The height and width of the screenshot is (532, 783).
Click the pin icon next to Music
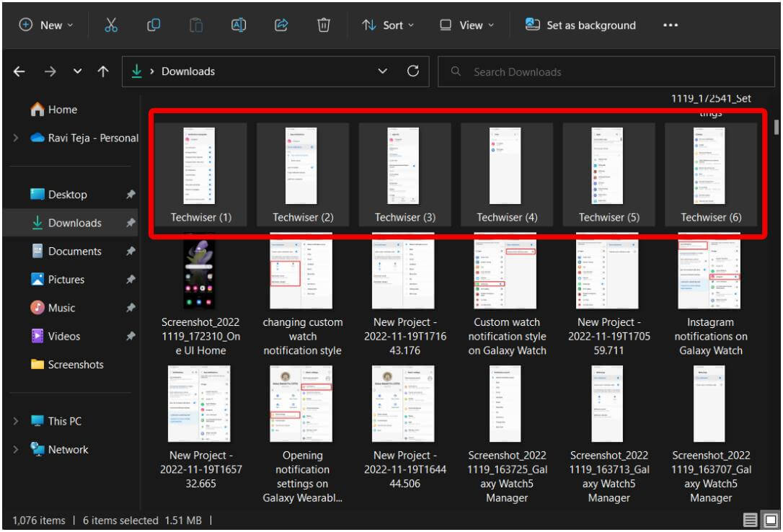click(130, 307)
